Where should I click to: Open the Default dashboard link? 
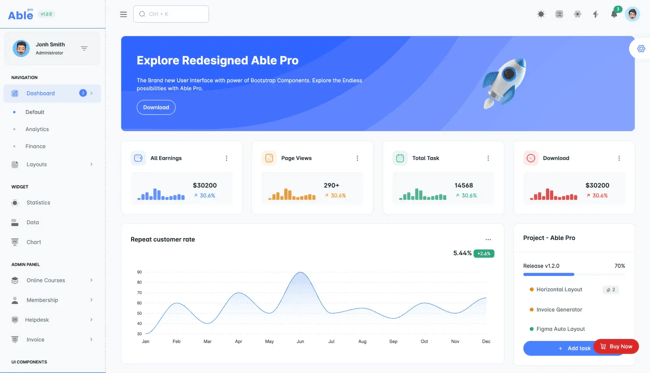pyautogui.click(x=35, y=112)
